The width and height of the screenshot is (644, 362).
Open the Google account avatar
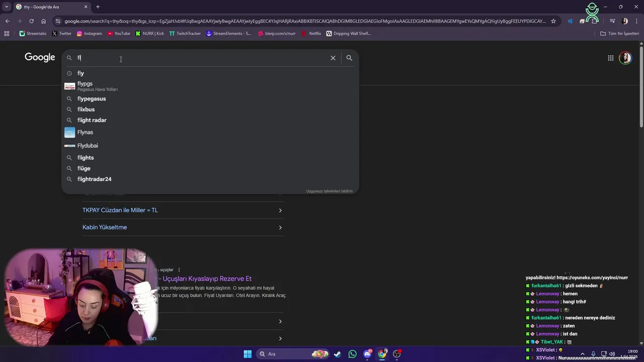(625, 58)
